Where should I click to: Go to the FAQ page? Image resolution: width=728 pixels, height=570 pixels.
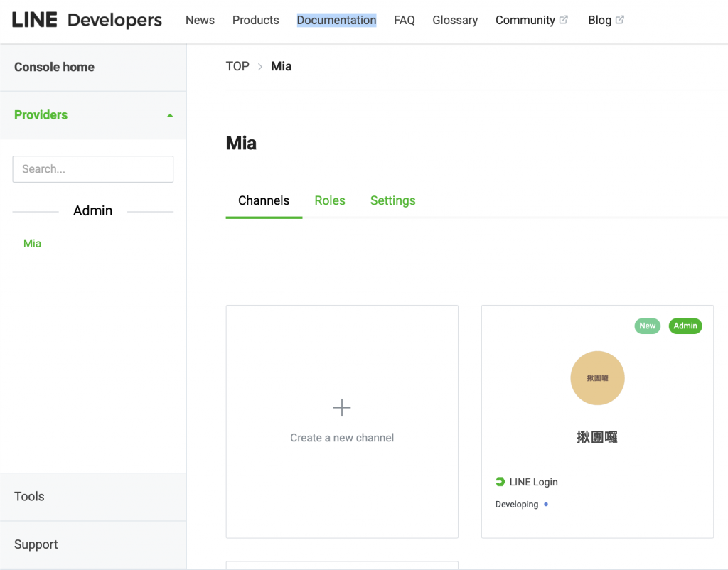(405, 20)
